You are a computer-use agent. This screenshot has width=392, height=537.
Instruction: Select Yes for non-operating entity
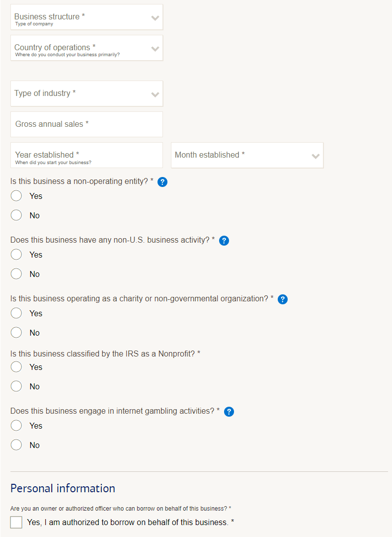(x=16, y=196)
